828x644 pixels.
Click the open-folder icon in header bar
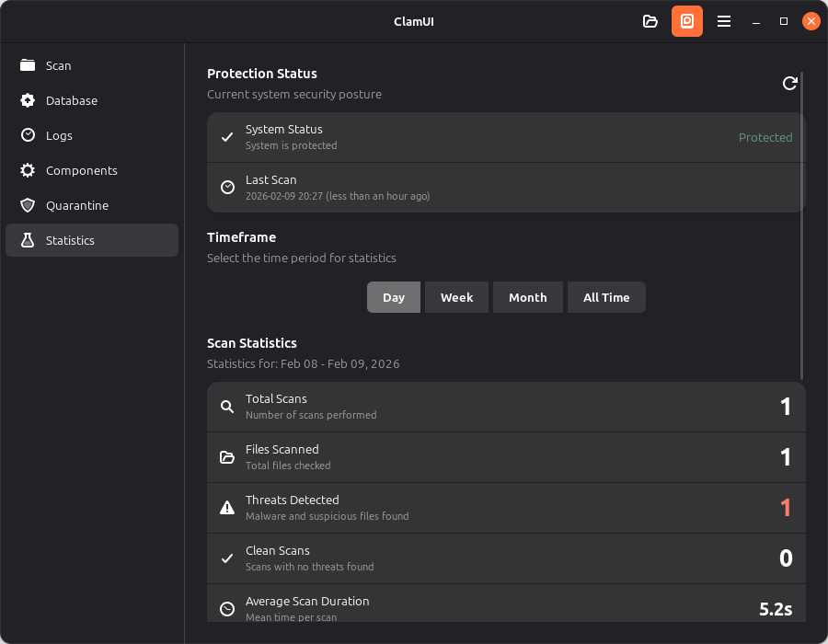pos(650,21)
